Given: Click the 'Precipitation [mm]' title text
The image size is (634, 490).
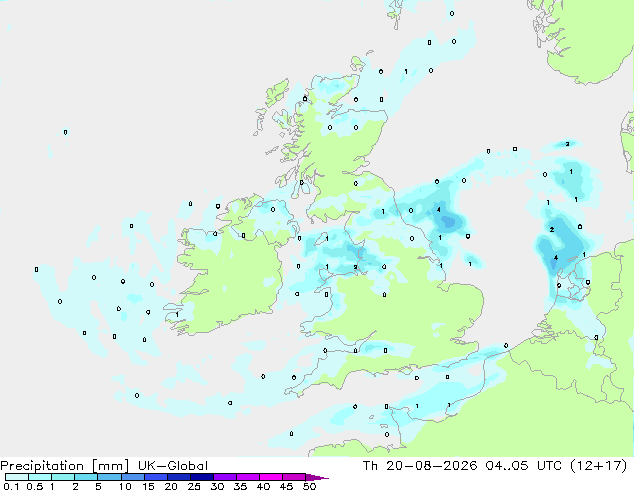Looking at the screenshot, I should click(x=64, y=466).
